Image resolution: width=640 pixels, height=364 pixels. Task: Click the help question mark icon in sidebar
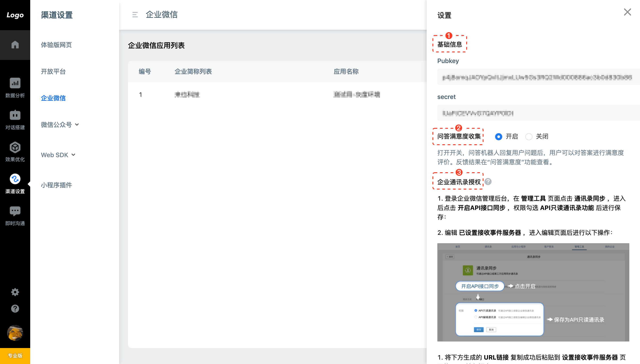[x=15, y=309]
